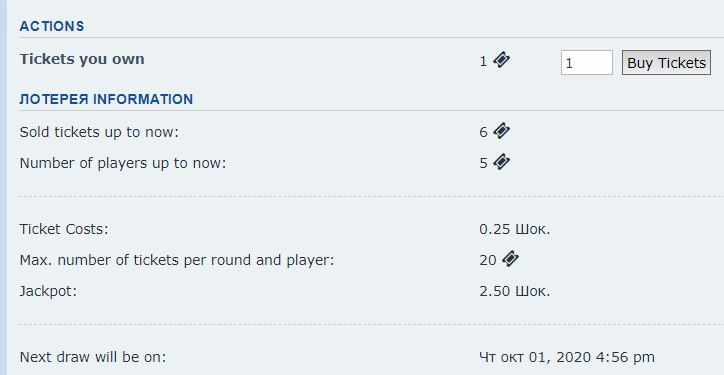Click the Jackpot label
The width and height of the screenshot is (724, 375).
coord(48,291)
